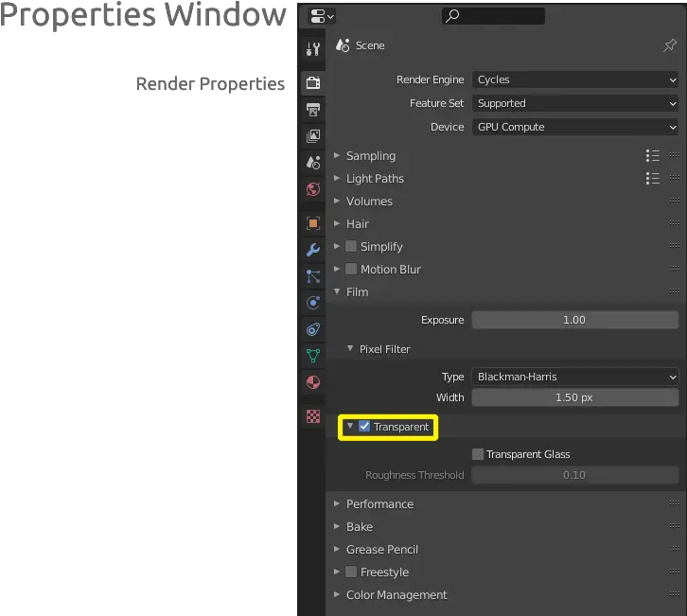This screenshot has width=687, height=616.
Task: Expand the Volumes panel
Action: tap(337, 201)
